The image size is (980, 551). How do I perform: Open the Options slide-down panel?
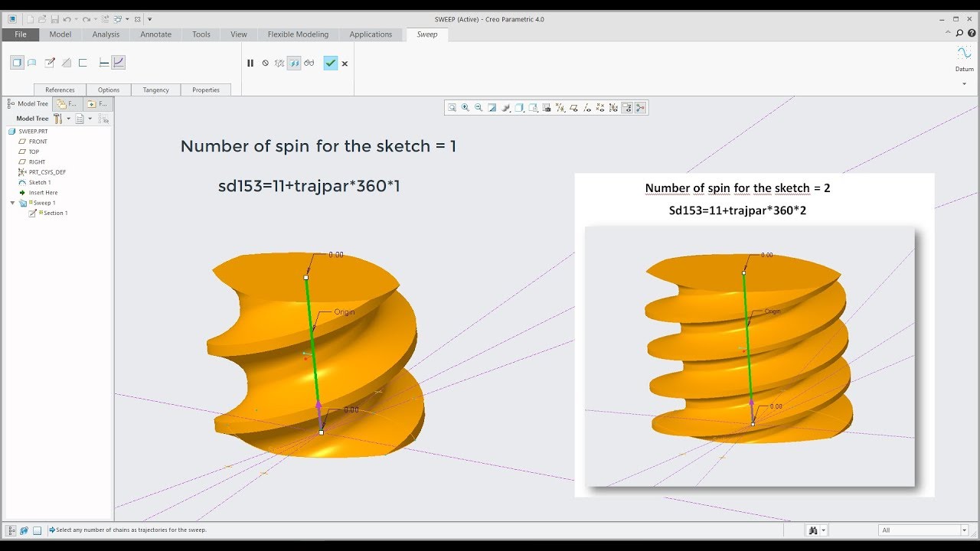109,90
